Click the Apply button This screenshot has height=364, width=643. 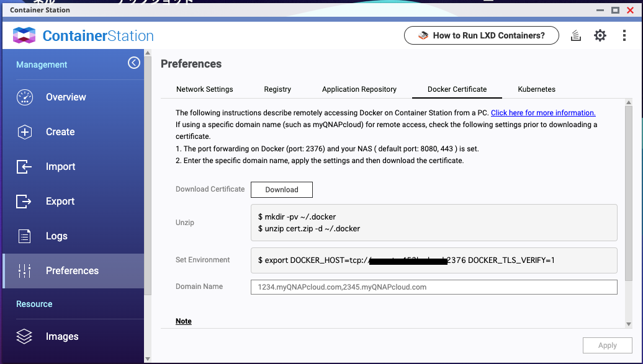coord(608,345)
